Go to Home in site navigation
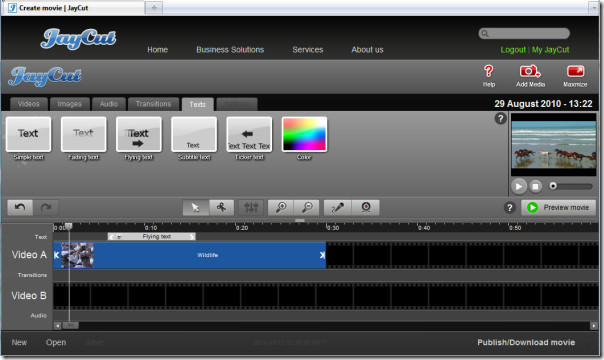 [x=158, y=50]
